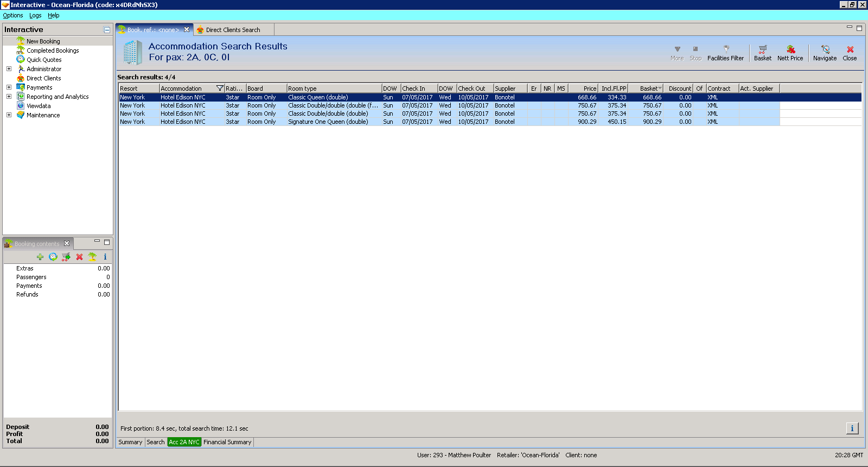Select the Passengers row in Booking contents
This screenshot has height=467, width=868.
(58, 277)
